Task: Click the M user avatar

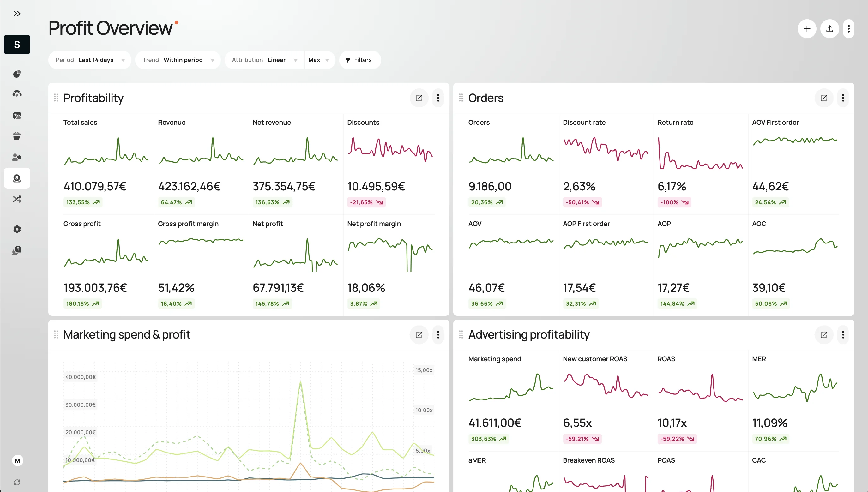Action: click(x=18, y=460)
